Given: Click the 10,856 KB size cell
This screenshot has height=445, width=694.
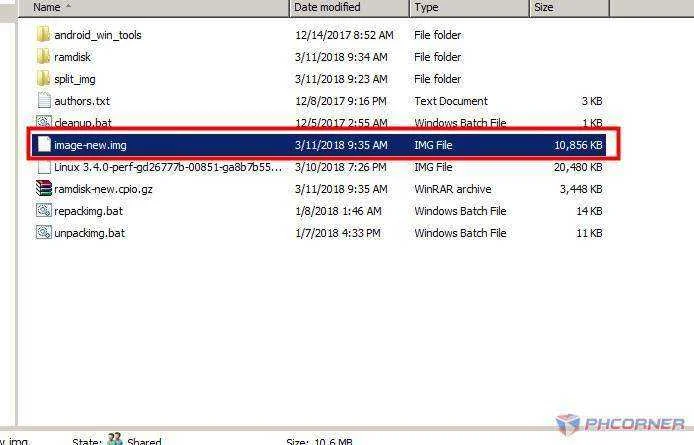Looking at the screenshot, I should pos(578,145).
